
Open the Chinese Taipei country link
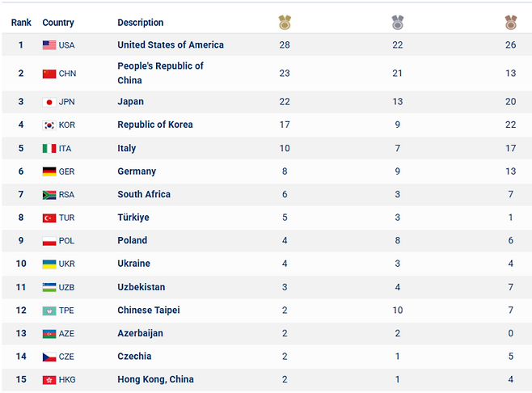coord(149,311)
